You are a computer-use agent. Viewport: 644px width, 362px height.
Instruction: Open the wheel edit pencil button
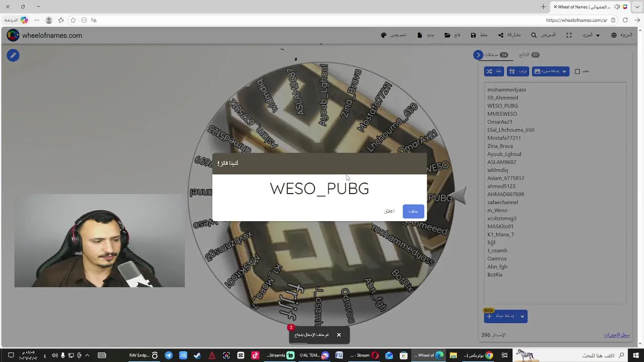13,55
